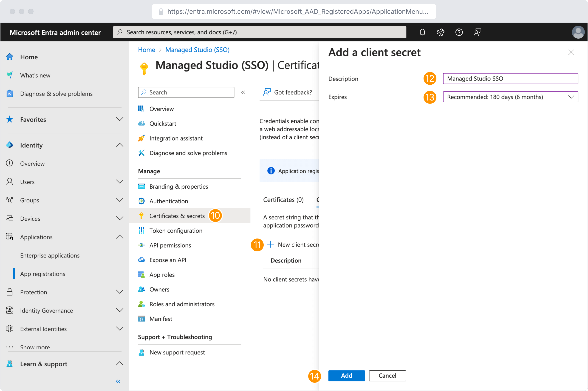This screenshot has height=391, width=588.
Task: Open the Expires duration dropdown
Action: [510, 97]
